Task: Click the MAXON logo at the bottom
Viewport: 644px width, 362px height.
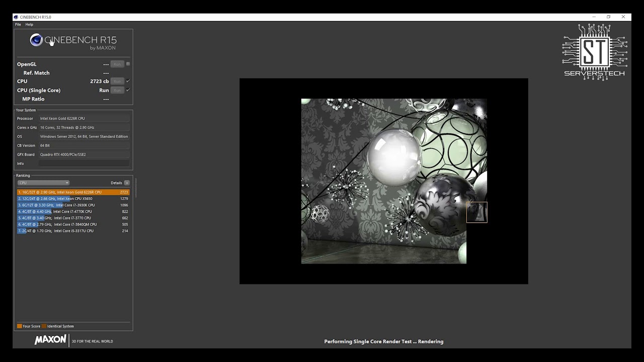Action: tap(50, 340)
